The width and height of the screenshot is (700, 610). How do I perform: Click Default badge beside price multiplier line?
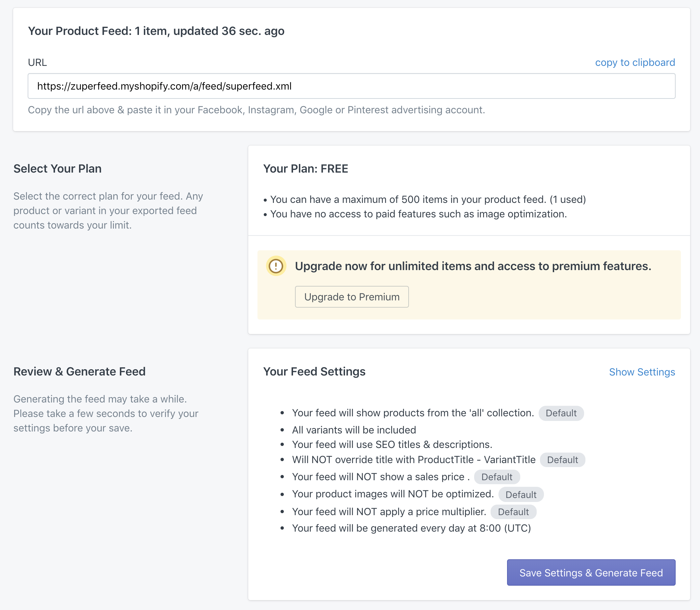click(x=513, y=512)
